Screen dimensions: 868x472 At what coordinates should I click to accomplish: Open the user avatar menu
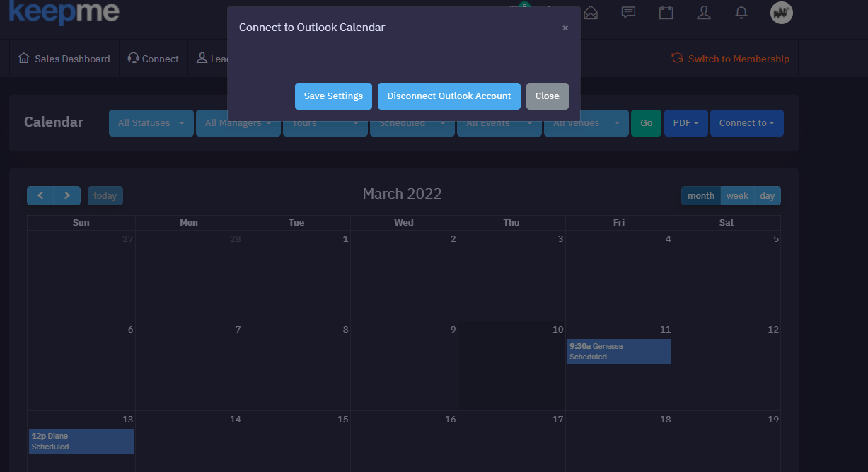(781, 12)
